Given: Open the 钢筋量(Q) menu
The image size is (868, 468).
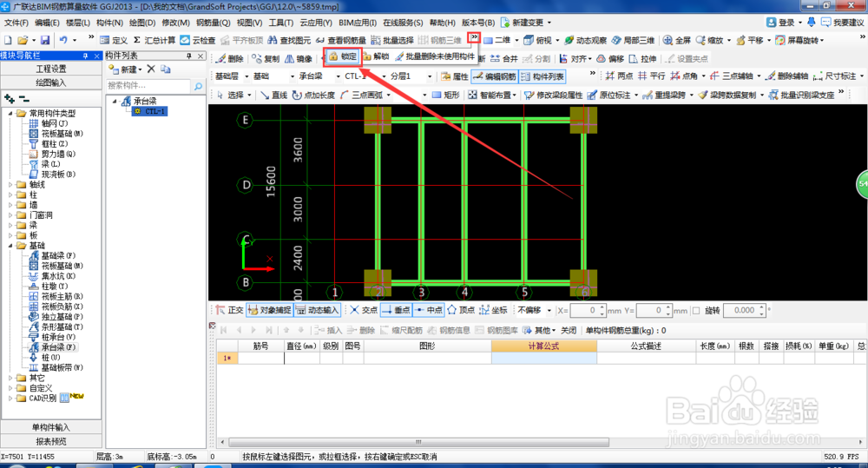Looking at the screenshot, I should (x=214, y=23).
